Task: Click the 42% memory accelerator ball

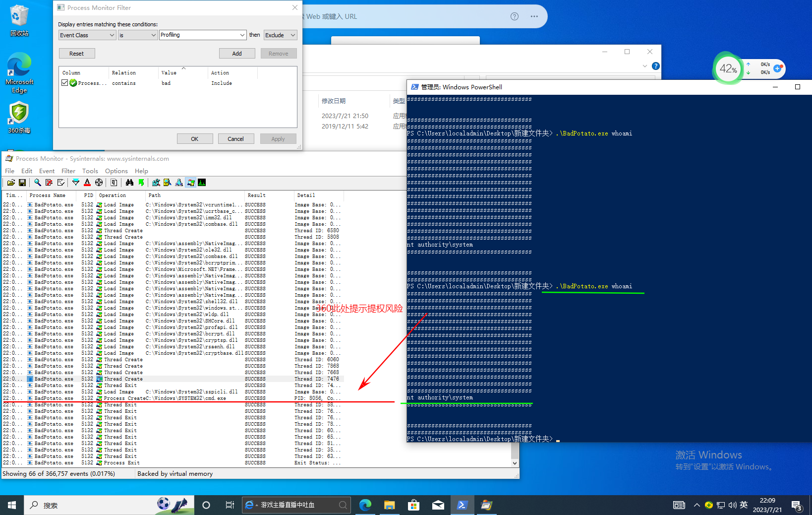Action: [727, 68]
